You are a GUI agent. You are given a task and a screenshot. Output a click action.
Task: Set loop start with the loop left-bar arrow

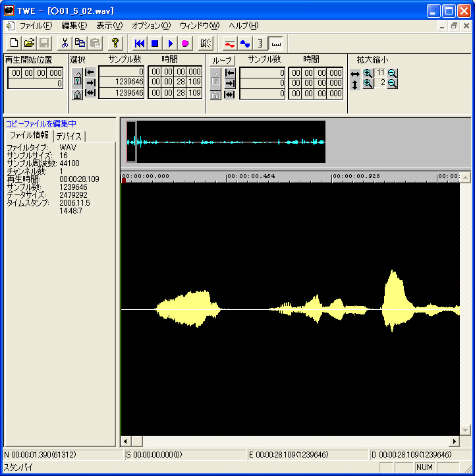coord(230,73)
